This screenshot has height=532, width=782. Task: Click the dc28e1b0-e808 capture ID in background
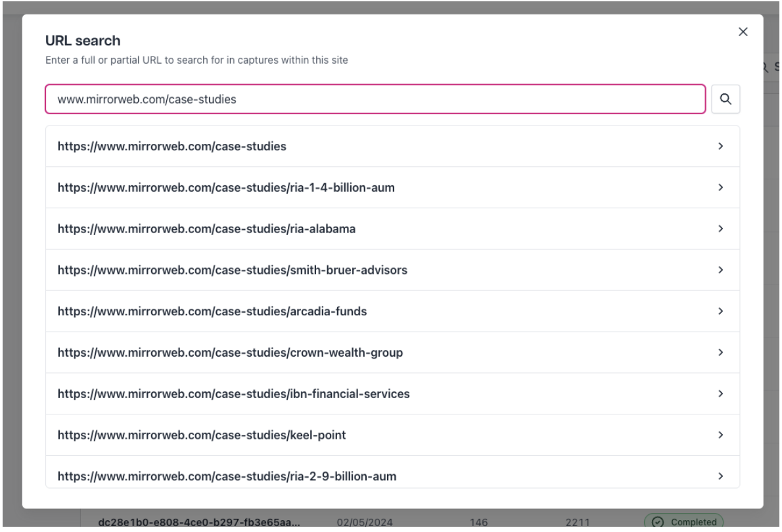coord(199,522)
